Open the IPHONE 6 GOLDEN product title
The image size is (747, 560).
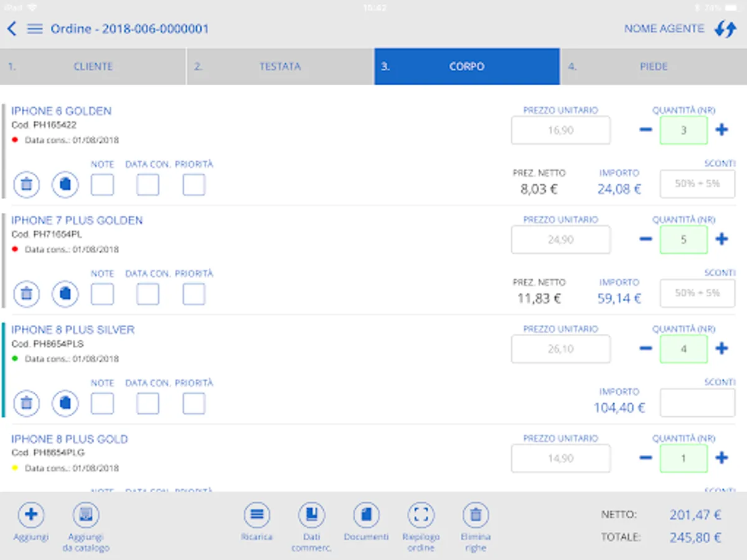[61, 111]
